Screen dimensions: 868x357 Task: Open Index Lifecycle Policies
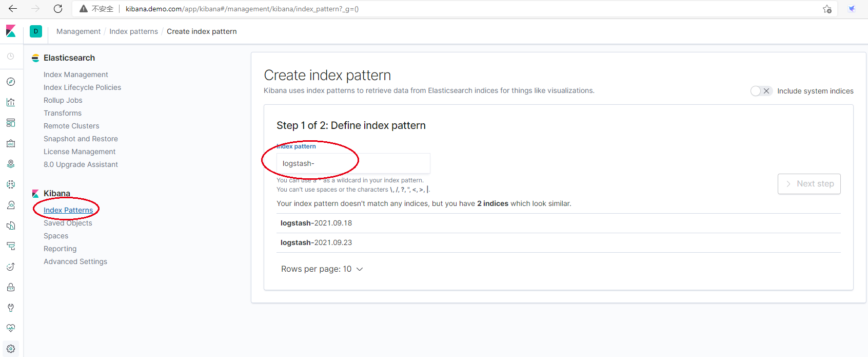click(83, 87)
